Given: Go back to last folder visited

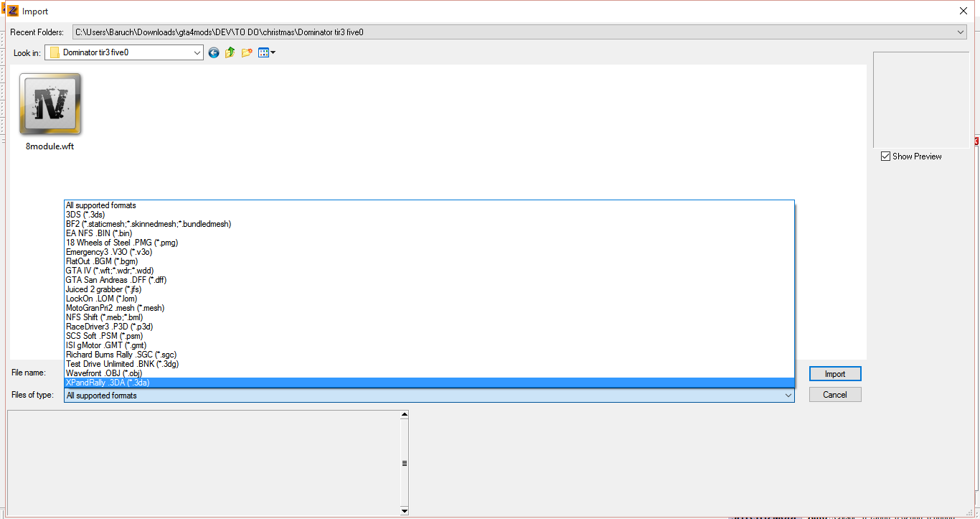Looking at the screenshot, I should tap(214, 52).
